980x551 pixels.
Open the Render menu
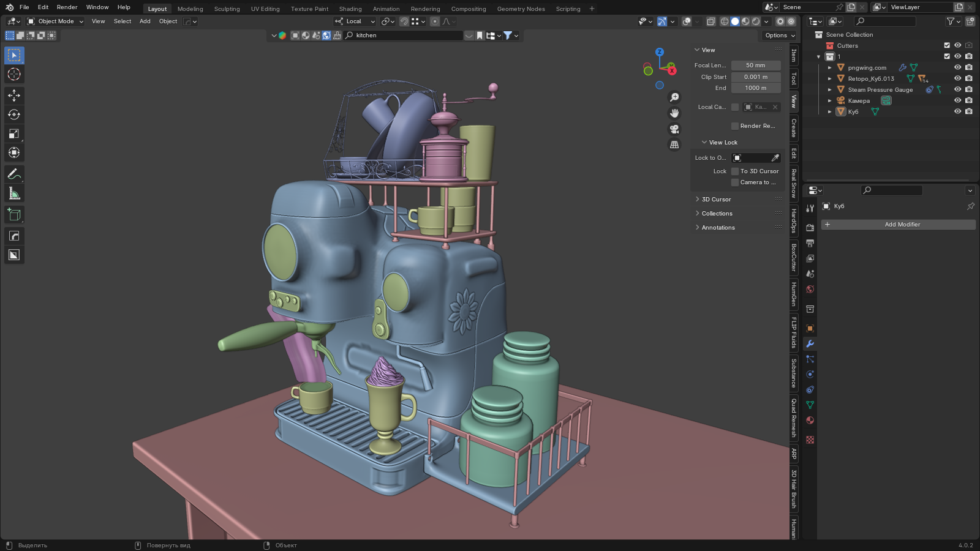(x=67, y=7)
